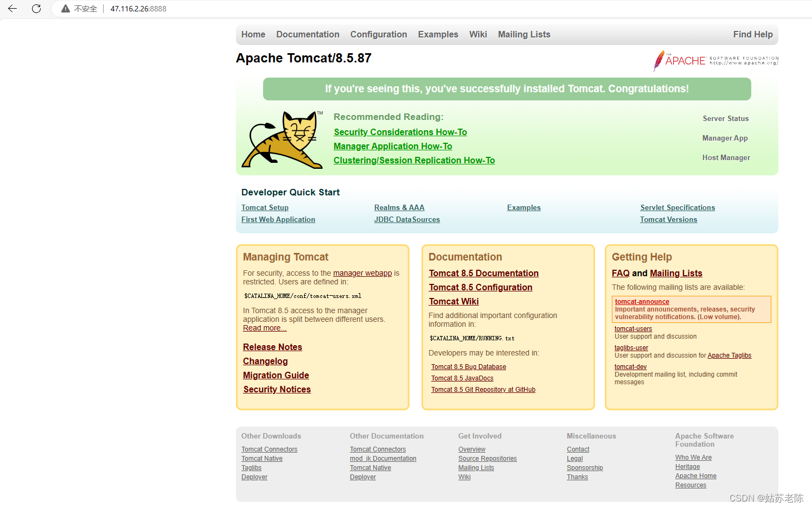Open JDBC DataSources link
812x508 pixels.
pyautogui.click(x=407, y=219)
